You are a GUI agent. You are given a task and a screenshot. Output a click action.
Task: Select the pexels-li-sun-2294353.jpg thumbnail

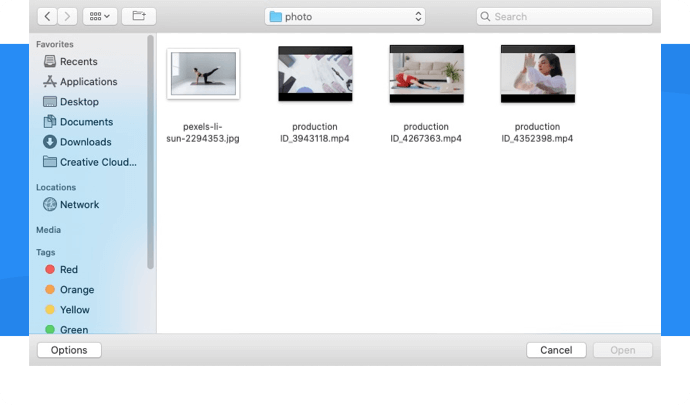point(203,74)
